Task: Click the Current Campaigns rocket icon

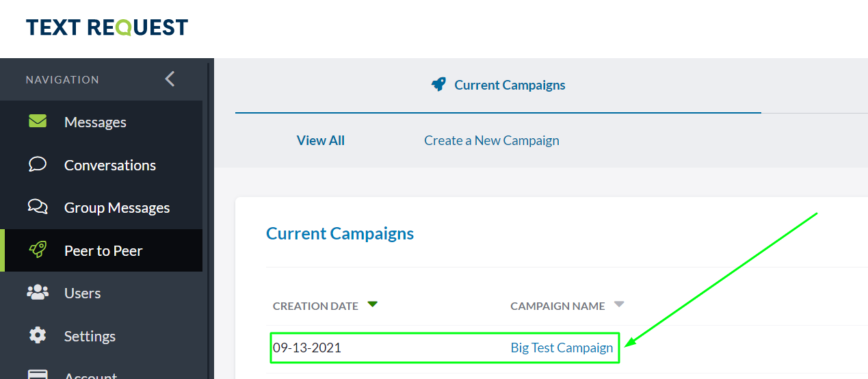Action: pos(438,85)
